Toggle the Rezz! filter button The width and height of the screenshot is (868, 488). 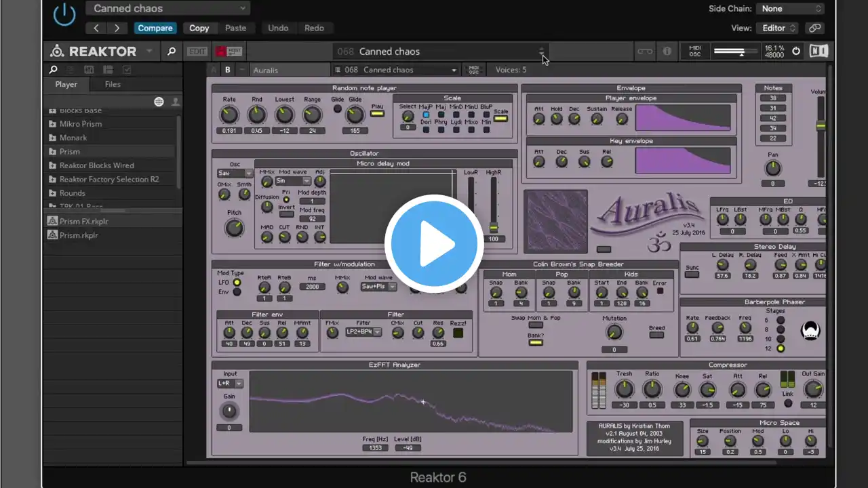pos(458,333)
